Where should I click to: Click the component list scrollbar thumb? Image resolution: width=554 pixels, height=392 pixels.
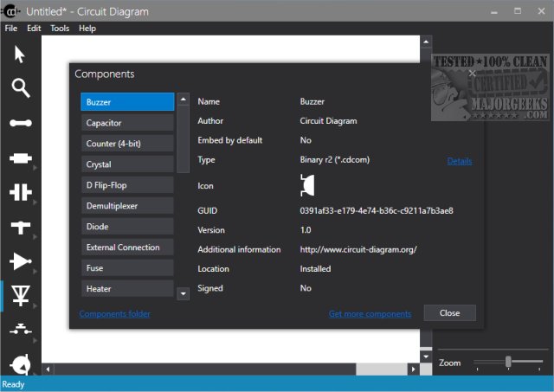click(x=183, y=139)
